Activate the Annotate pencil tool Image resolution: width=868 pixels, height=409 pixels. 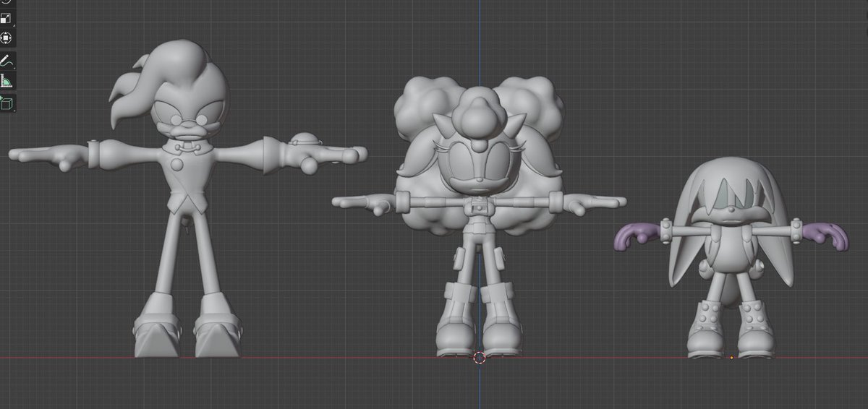pyautogui.click(x=7, y=61)
